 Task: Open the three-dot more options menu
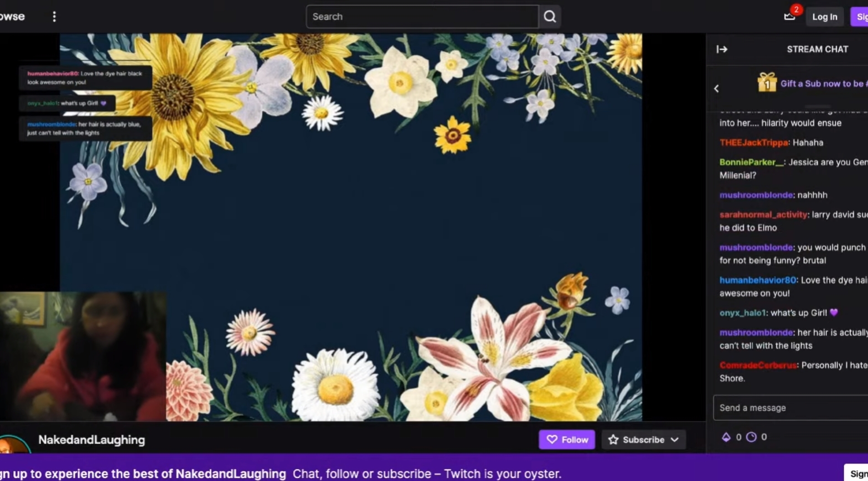click(54, 17)
